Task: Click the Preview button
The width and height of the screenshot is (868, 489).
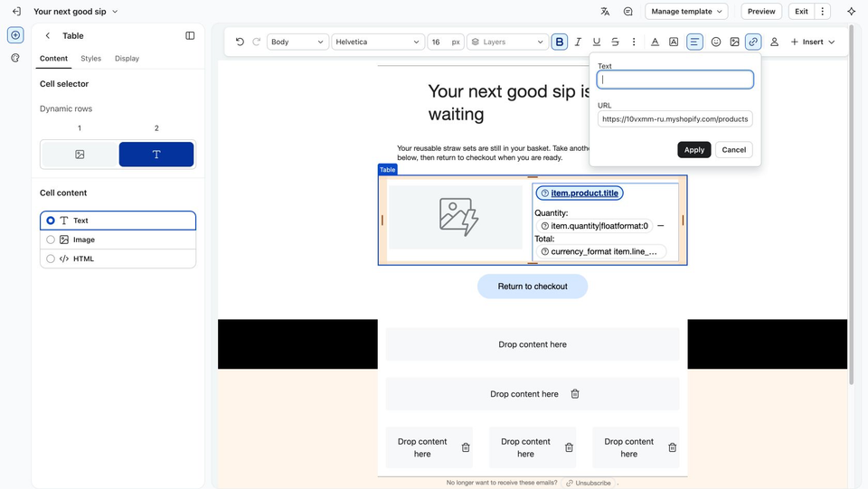Action: coord(761,11)
